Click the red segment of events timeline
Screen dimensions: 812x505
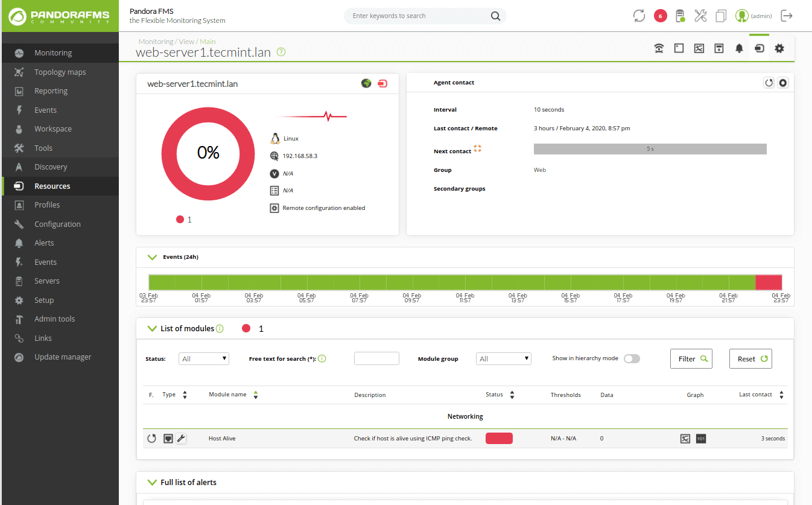[x=769, y=282]
